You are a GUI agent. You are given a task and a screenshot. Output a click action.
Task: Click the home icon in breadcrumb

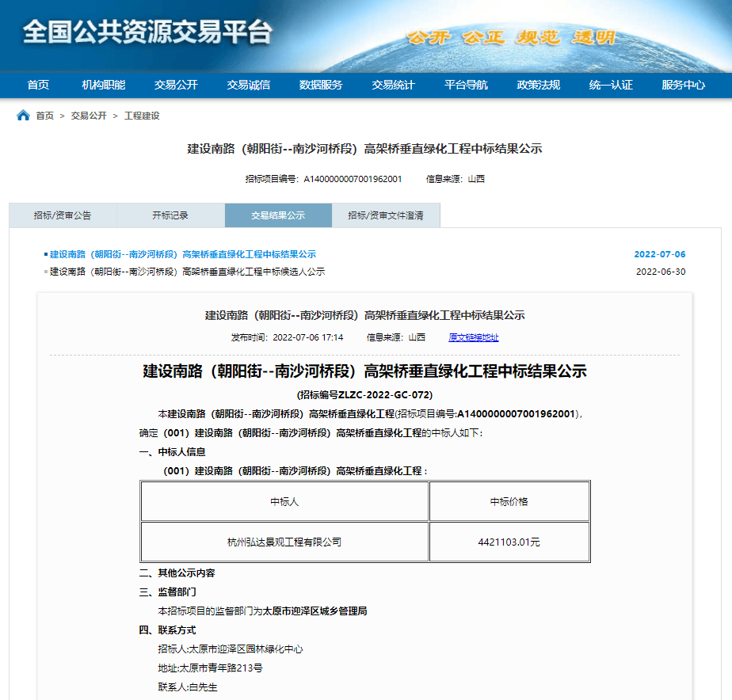23,116
